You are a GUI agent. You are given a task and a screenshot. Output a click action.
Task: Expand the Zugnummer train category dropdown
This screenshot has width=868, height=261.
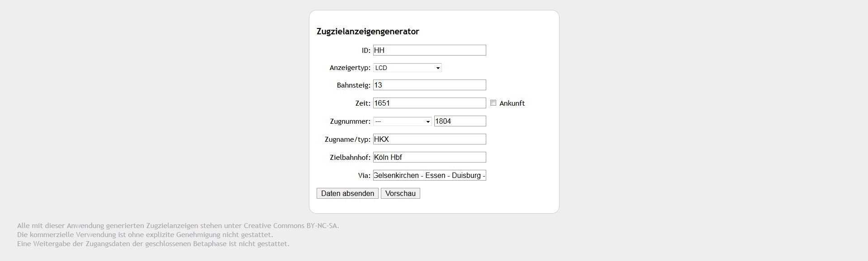point(402,121)
